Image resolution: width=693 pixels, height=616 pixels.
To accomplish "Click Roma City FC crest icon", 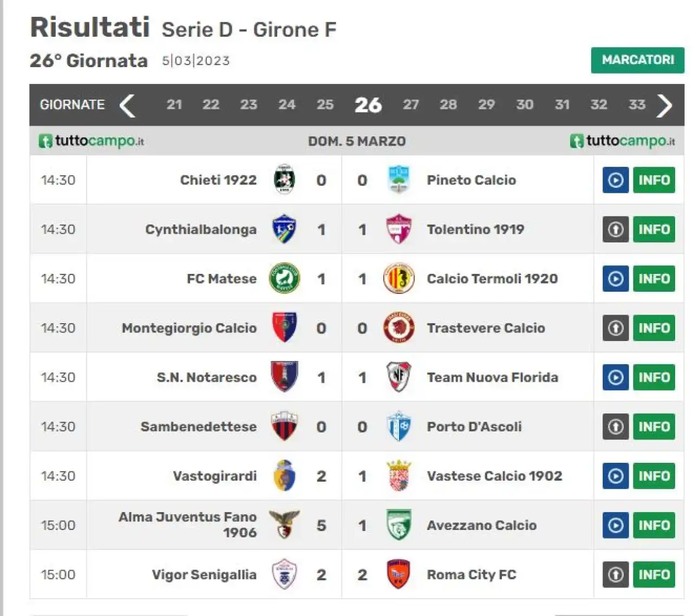I will point(399,574).
